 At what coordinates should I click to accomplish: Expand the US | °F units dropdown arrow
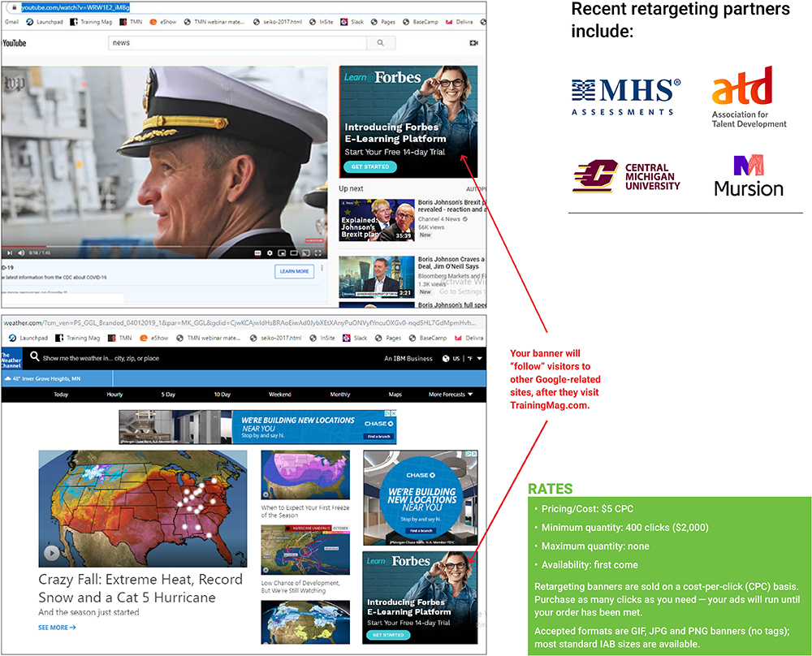tap(480, 358)
